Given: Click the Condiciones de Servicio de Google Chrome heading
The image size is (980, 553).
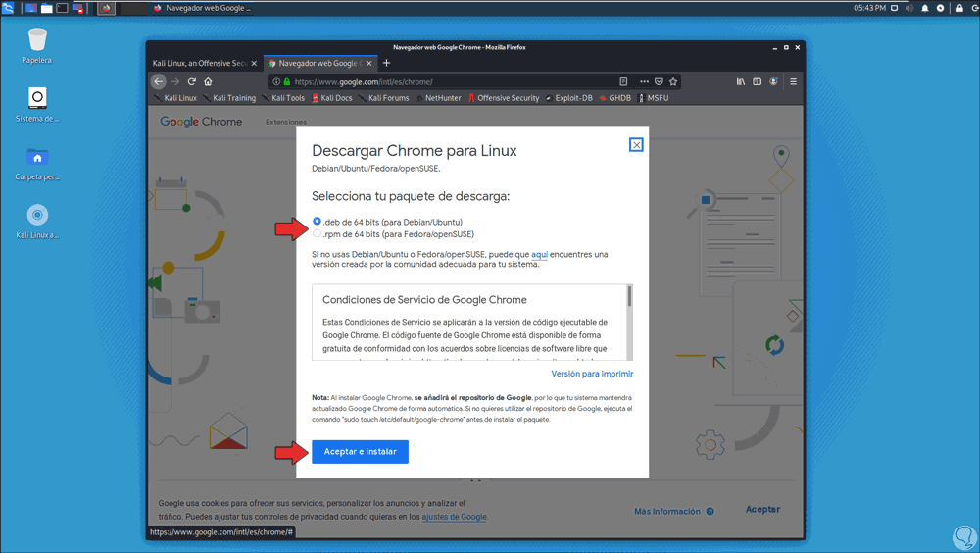Looking at the screenshot, I should 424,300.
